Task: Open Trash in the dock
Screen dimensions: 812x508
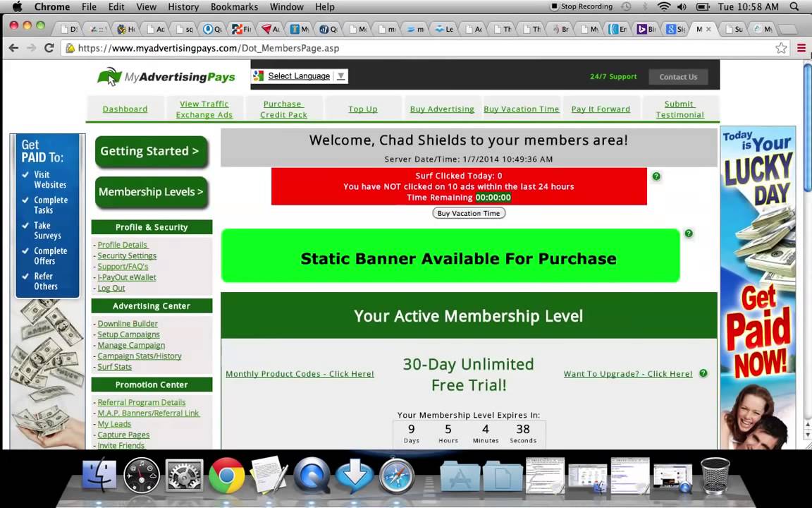Action: [715, 475]
